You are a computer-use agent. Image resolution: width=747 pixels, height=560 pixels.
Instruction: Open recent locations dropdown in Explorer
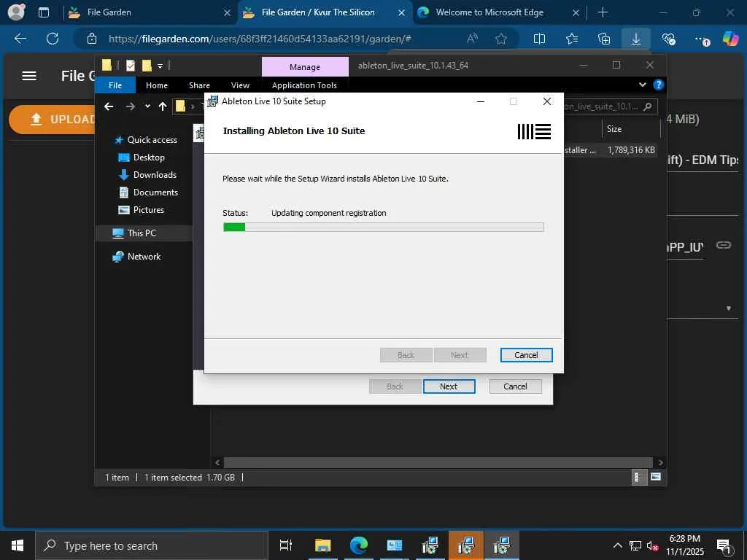[x=147, y=106]
